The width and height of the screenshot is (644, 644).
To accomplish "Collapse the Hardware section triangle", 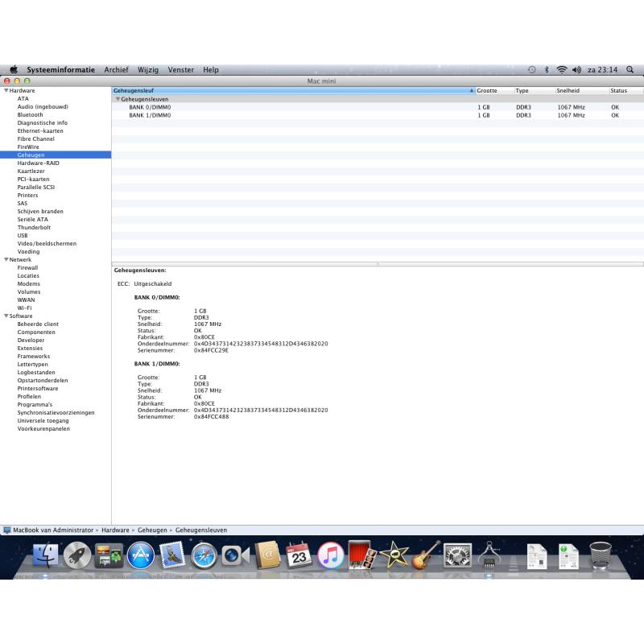I will [x=6, y=90].
